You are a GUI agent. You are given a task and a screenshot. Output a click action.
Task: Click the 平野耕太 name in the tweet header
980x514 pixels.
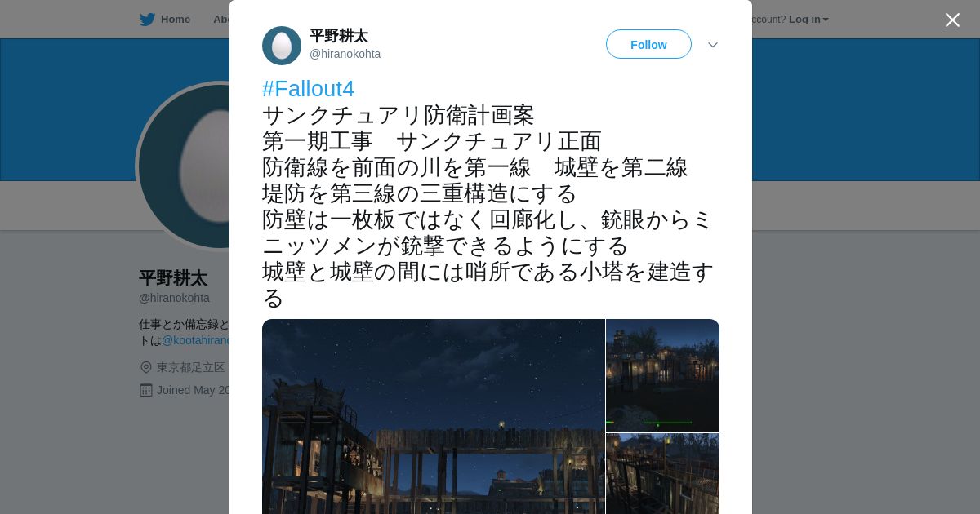pos(339,36)
